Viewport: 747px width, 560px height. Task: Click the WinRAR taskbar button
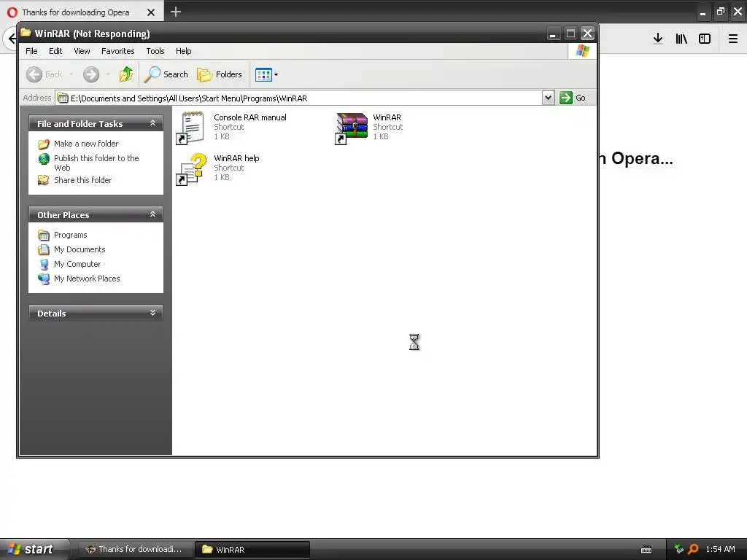tap(252, 549)
